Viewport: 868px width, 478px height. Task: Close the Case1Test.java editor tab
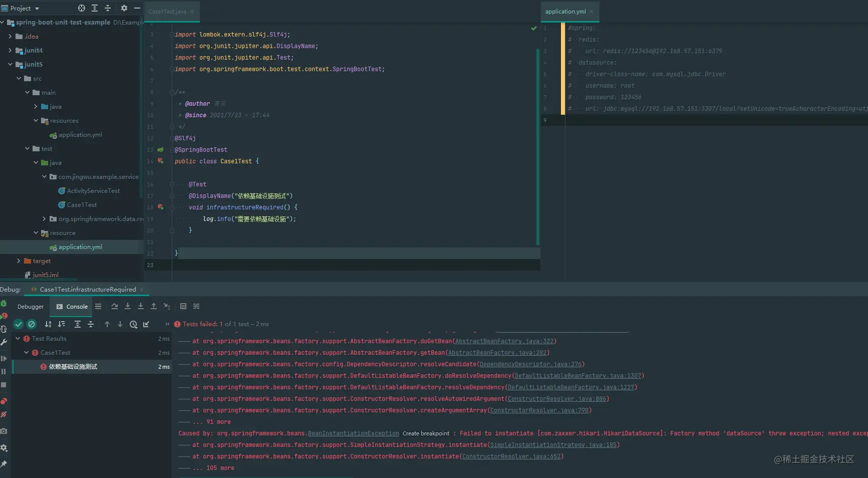pos(192,12)
